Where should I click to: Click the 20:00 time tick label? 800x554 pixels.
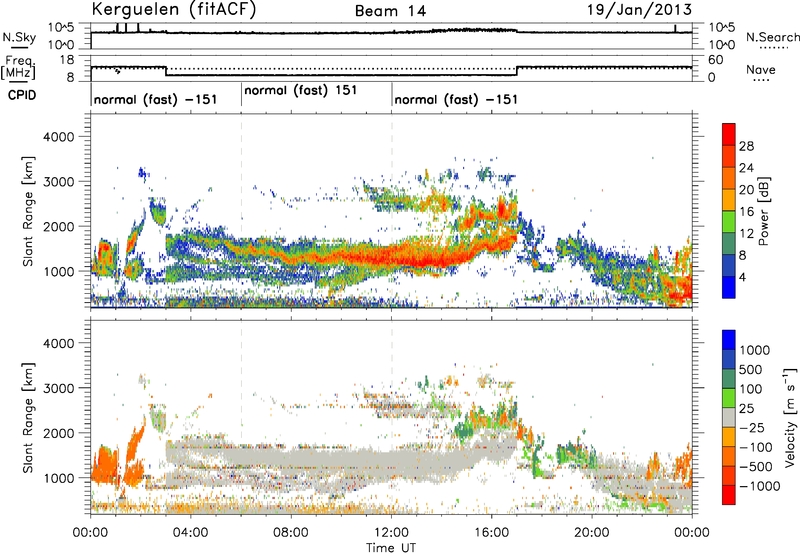[x=592, y=533]
